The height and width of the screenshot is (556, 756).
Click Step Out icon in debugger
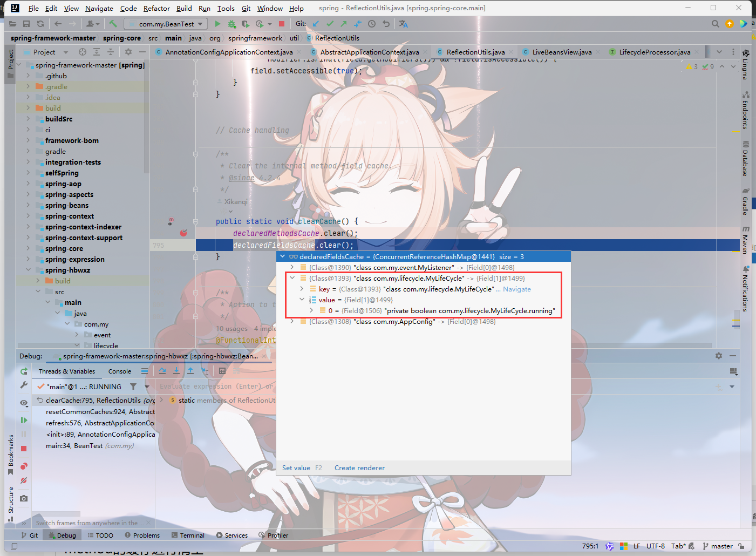[x=190, y=371]
